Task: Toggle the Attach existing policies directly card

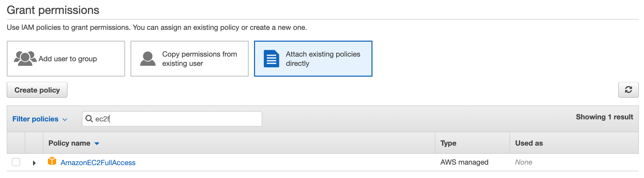Action: (x=313, y=58)
